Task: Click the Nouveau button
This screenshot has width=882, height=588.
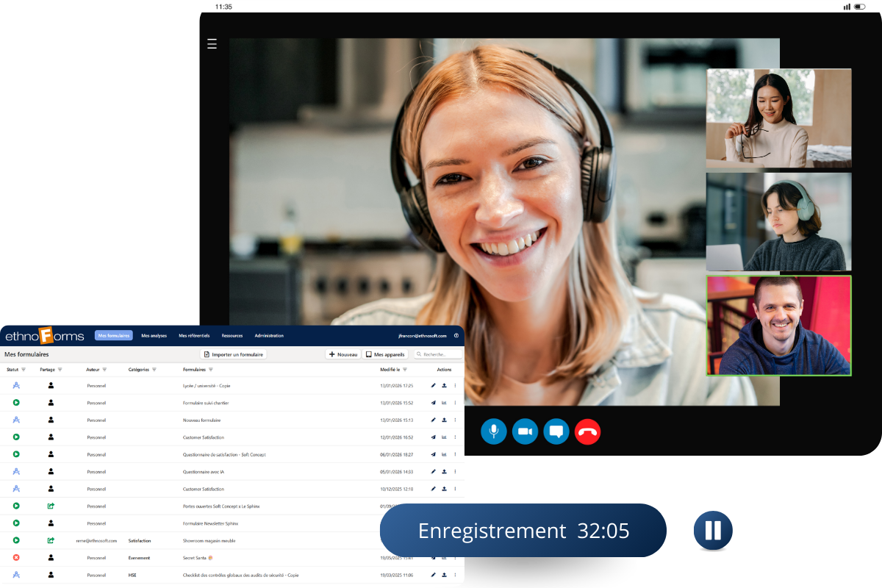Action: (343, 354)
